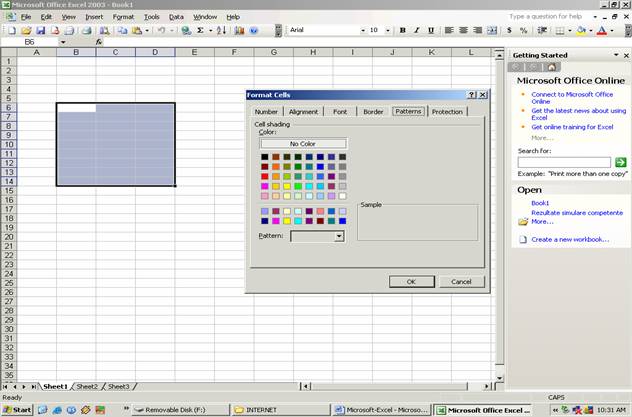Open the Data menu
Image resolution: width=632 pixels, height=417 pixels.
[x=176, y=17]
